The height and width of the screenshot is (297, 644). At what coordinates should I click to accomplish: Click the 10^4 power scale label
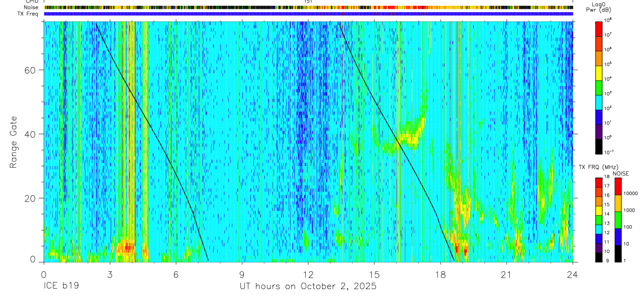(x=608, y=79)
